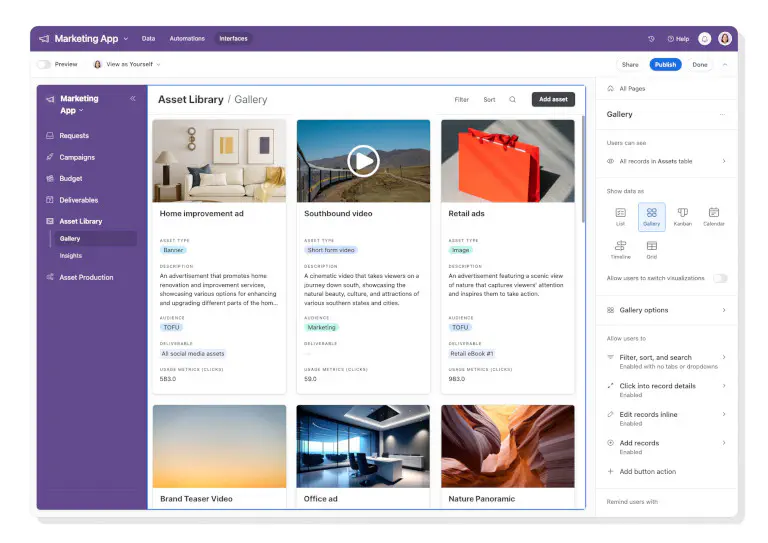Click the Gallery options grid icon

[610, 310]
